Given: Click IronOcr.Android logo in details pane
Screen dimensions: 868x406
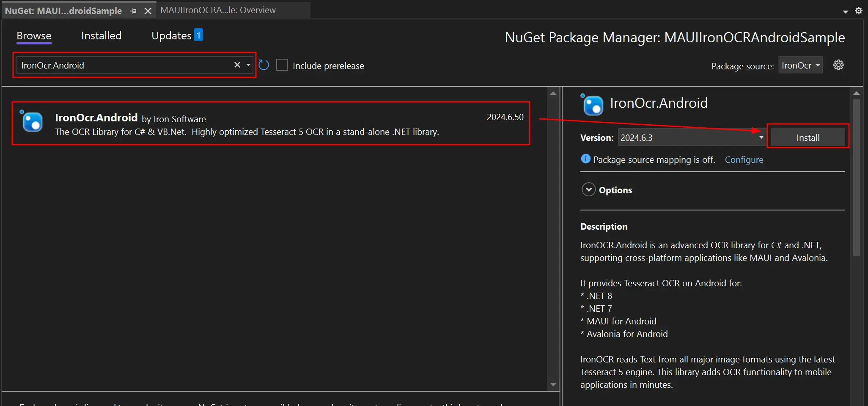Looking at the screenshot, I should pyautogui.click(x=592, y=105).
